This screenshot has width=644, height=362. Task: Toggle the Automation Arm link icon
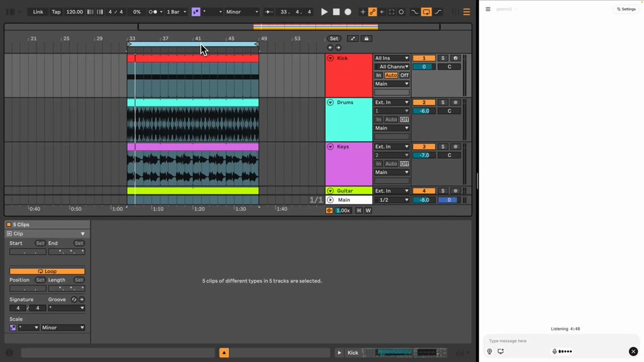[372, 12]
